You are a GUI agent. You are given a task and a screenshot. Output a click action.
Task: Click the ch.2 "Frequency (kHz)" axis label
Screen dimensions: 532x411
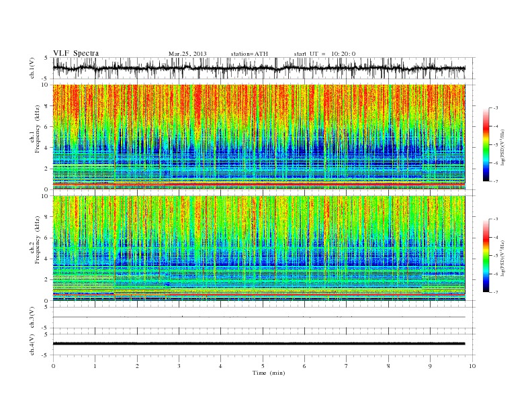point(38,240)
